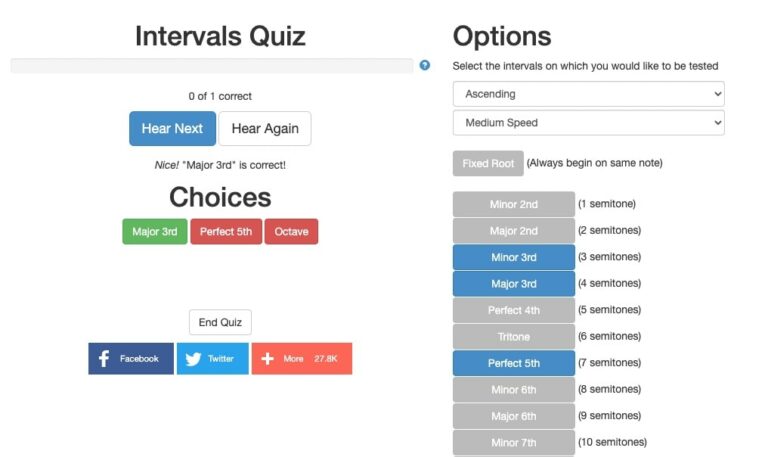Choose the Major 3rd answer
The width and height of the screenshot is (768, 457).
[155, 232]
